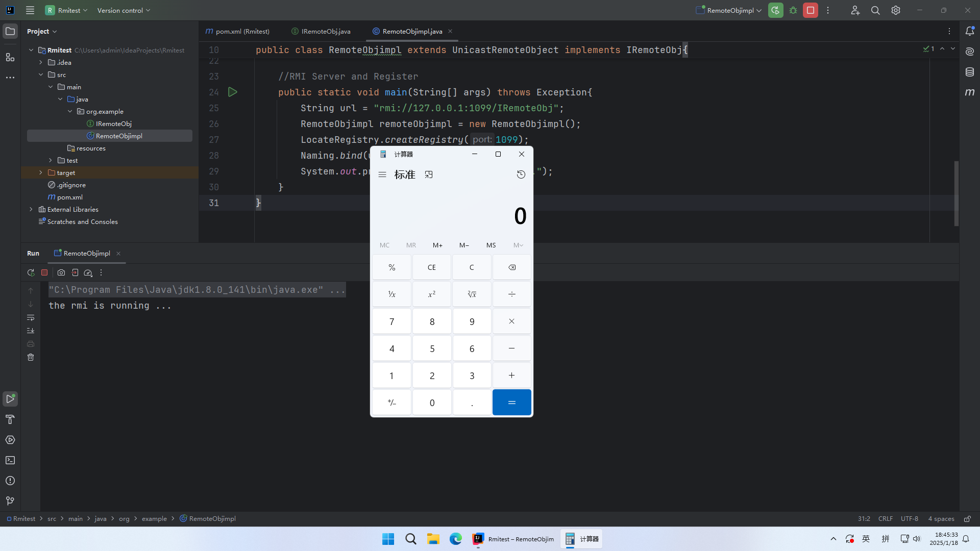Expand the .idea folder
Screen dimensions: 980x551
point(41,62)
